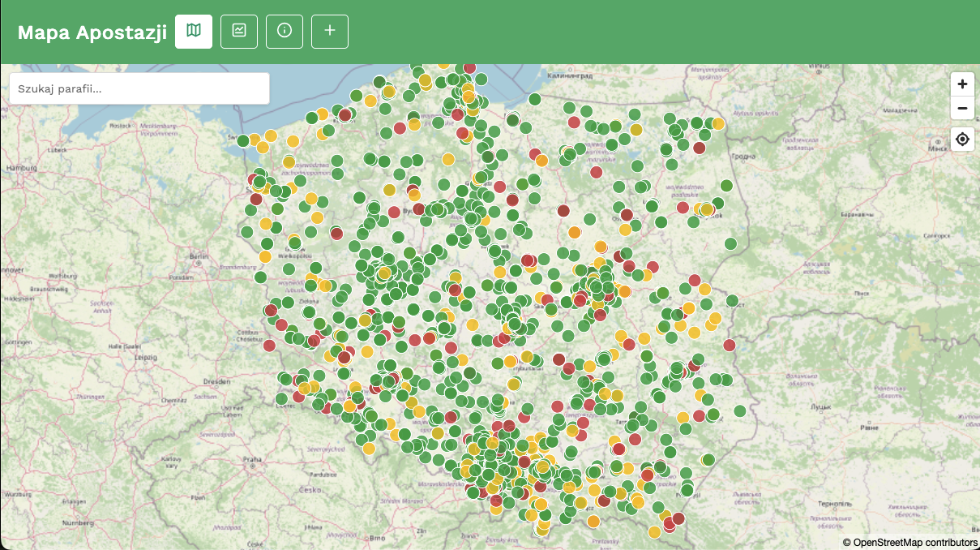Click the plus icon in the header
Screen dimensions: 980x550
[330, 31]
